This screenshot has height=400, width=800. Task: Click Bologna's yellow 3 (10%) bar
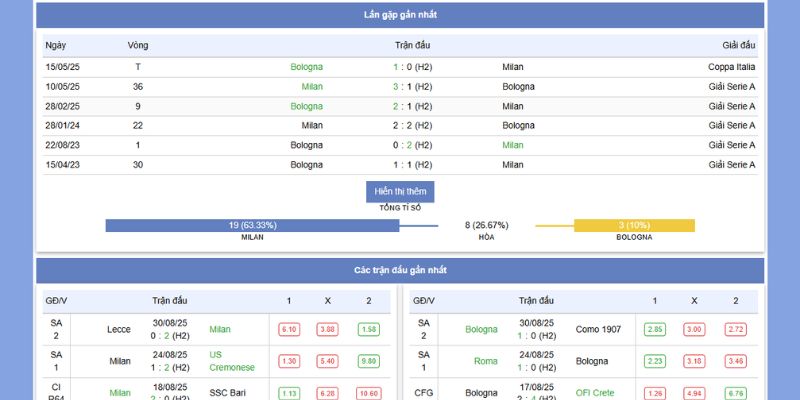coord(634,225)
